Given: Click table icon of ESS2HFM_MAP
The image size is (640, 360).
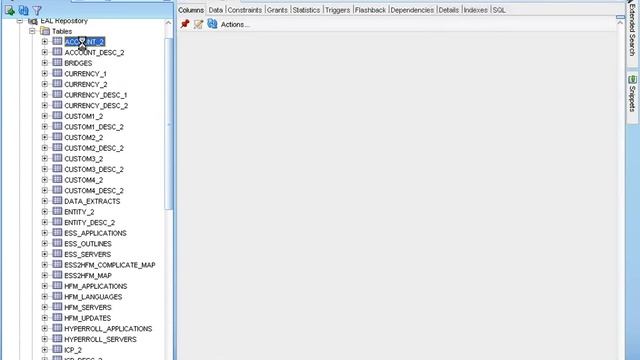Looking at the screenshot, I should pos(58,275).
